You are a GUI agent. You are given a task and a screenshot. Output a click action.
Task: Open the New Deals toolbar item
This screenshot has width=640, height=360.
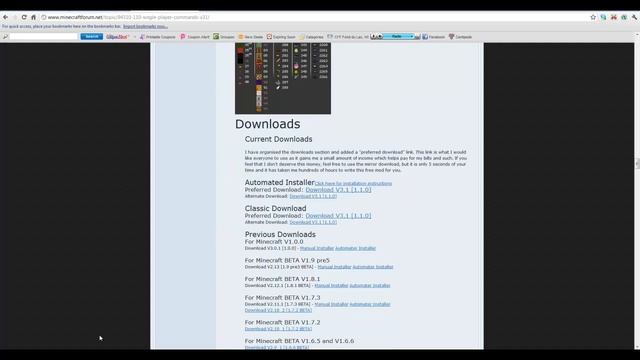[251, 37]
